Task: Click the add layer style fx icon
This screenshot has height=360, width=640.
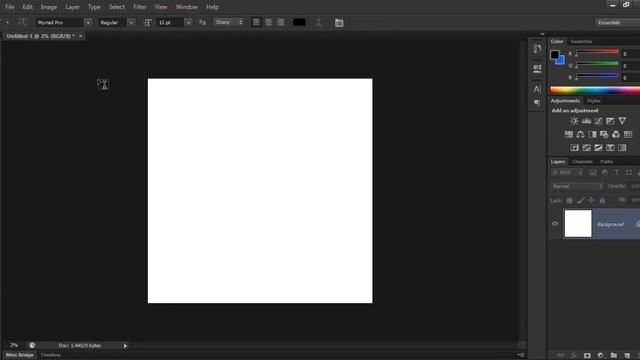Action: click(573, 356)
